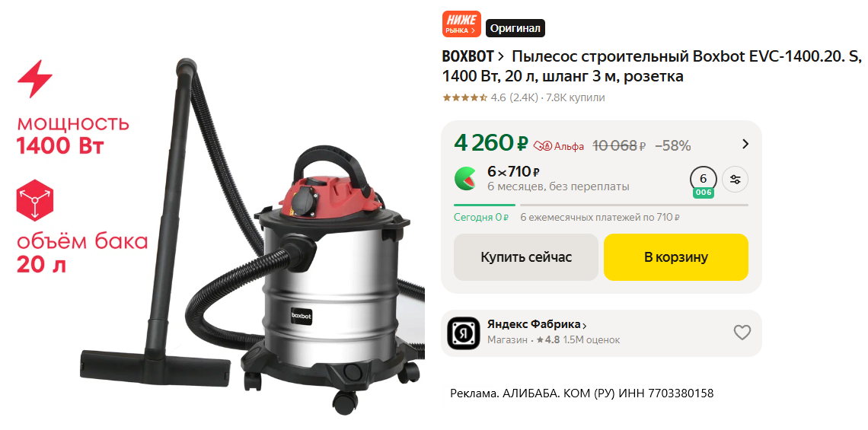Click the Alfa card icon
This screenshot has height=430, width=868.
[x=542, y=146]
